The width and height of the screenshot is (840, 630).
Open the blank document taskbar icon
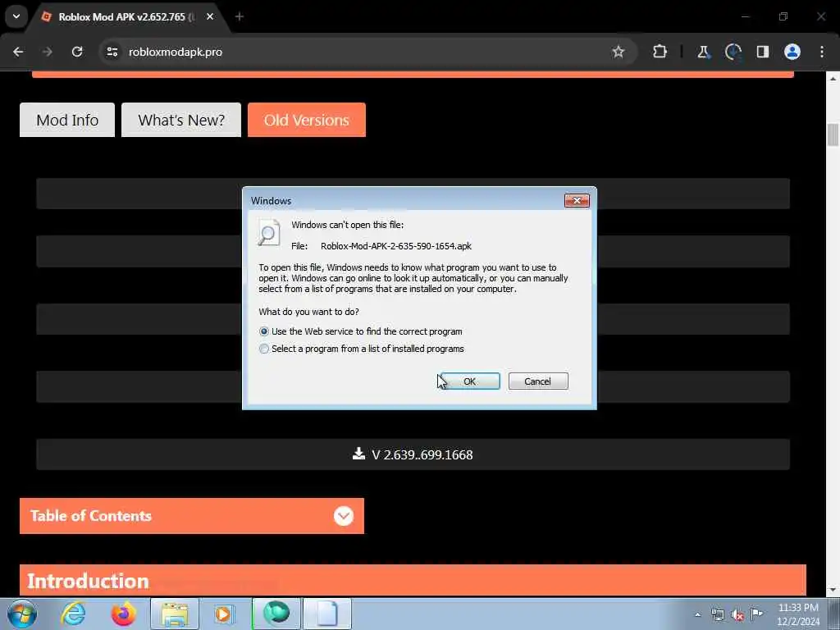pos(327,614)
